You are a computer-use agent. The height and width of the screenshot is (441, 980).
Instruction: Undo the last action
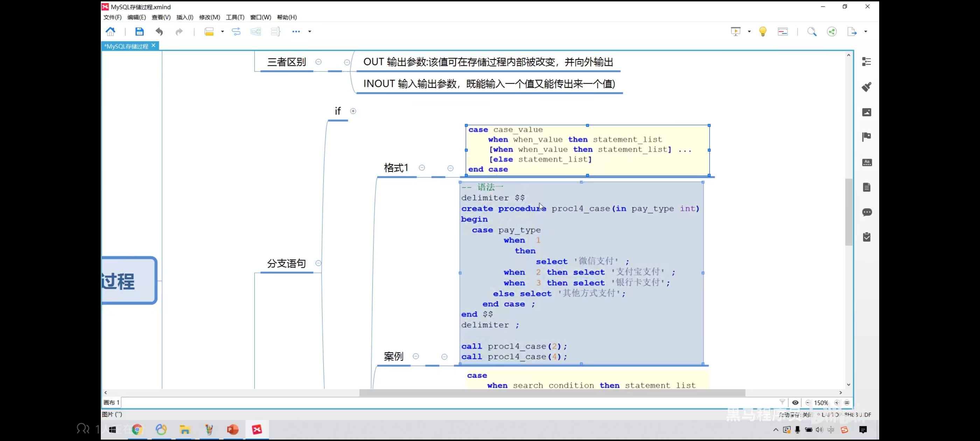(159, 31)
